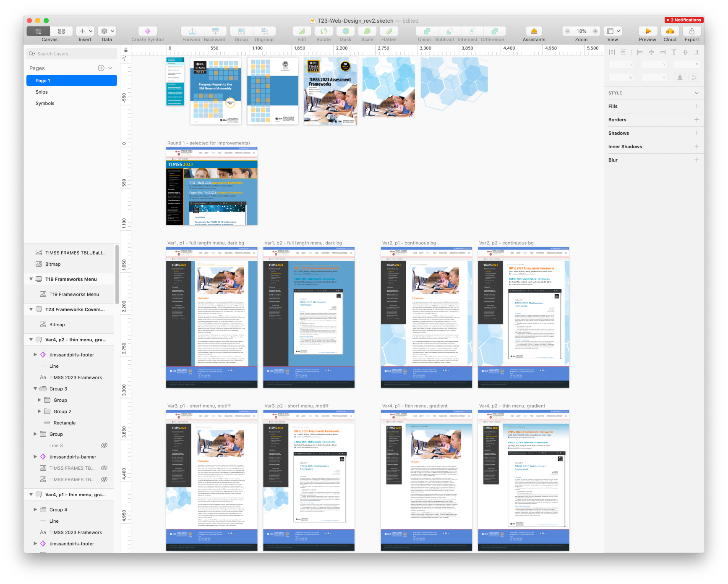
Task: Click the Export share icon
Action: pyautogui.click(x=692, y=31)
